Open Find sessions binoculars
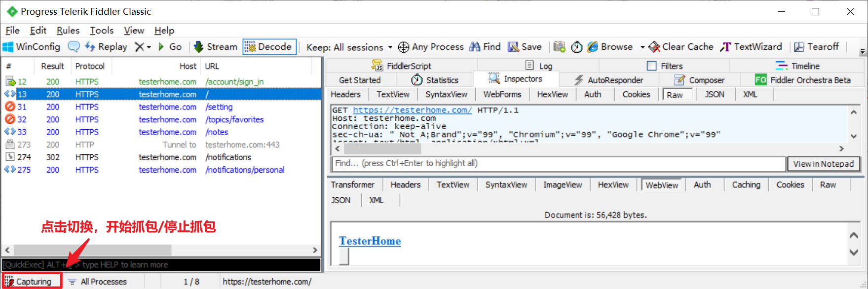 [485, 47]
